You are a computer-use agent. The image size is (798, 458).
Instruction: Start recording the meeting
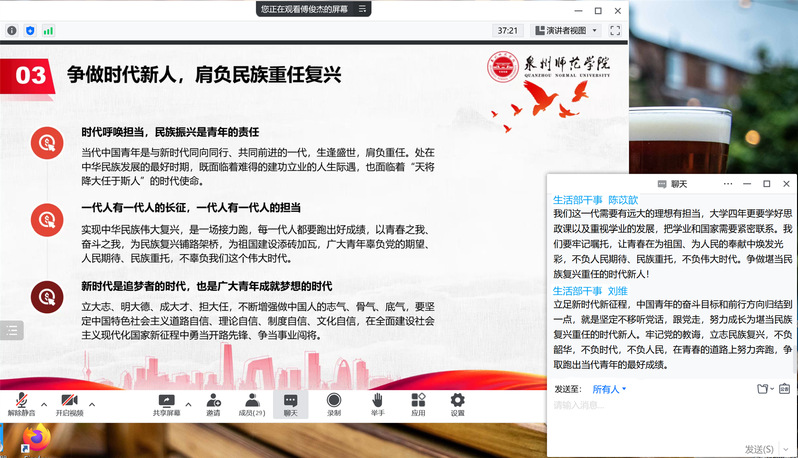pyautogui.click(x=334, y=401)
